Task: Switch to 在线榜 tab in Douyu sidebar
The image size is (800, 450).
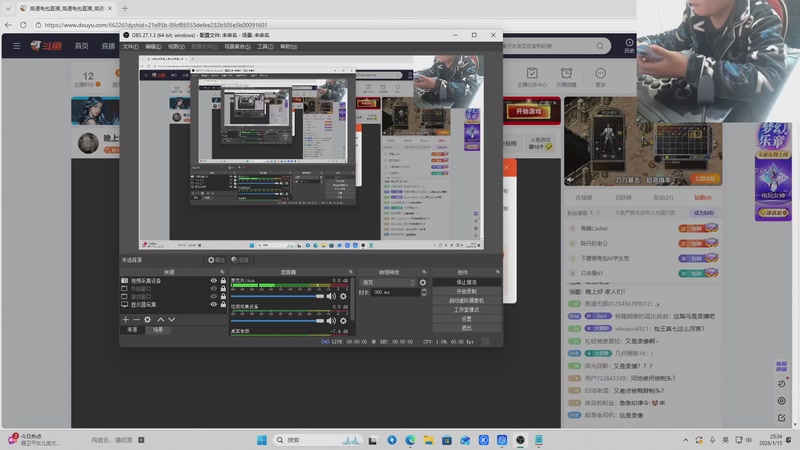Action: pyautogui.click(x=584, y=197)
